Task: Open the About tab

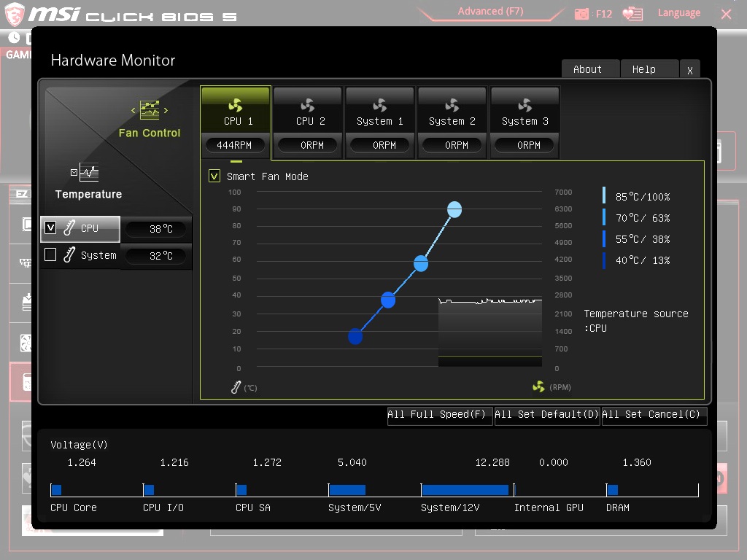Action: (590, 69)
